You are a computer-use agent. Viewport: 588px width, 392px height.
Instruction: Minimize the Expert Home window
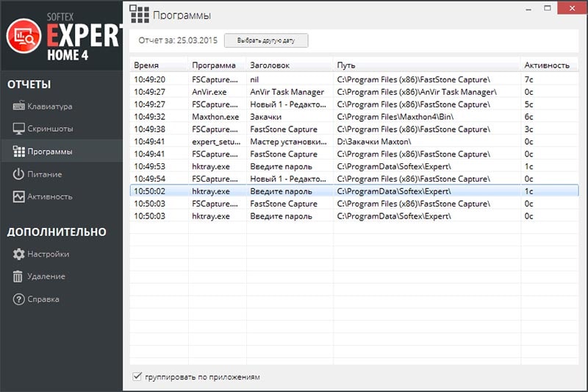(528, 8)
